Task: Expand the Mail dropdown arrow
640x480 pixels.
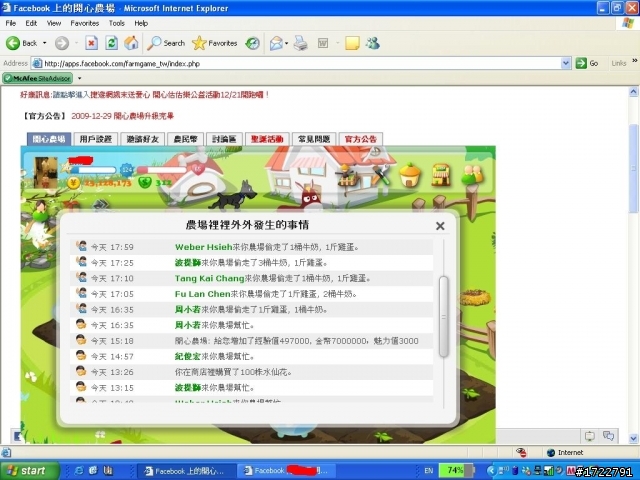Action: pyautogui.click(x=287, y=43)
